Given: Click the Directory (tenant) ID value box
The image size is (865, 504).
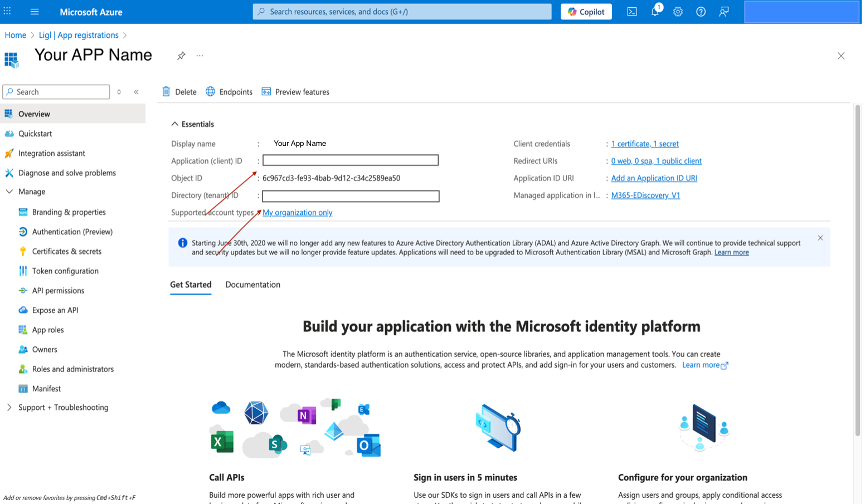Looking at the screenshot, I should coord(351,196).
